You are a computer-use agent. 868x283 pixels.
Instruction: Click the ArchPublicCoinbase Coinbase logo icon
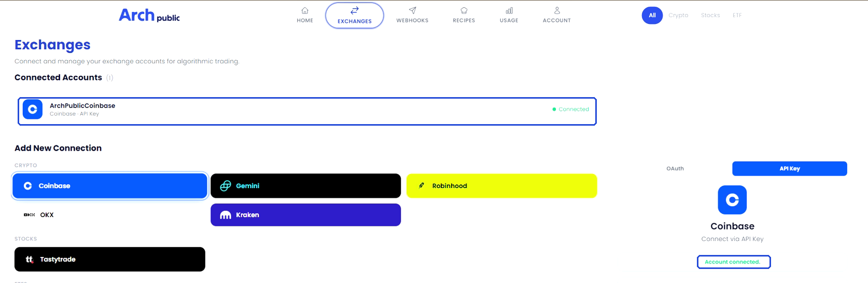coord(33,110)
